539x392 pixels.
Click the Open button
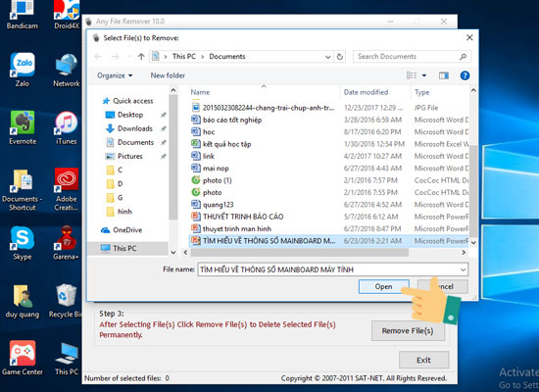tap(383, 286)
